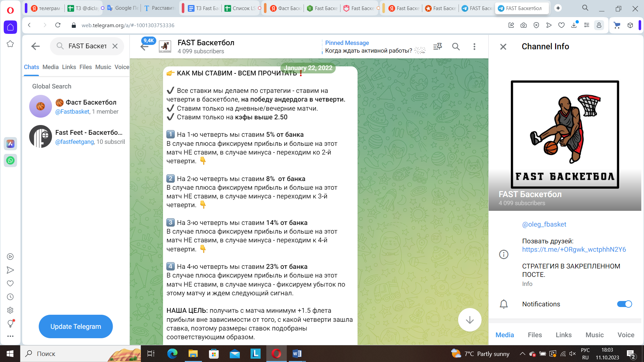This screenshot has height=362, width=644.
Task: Click the @oleg_fbasket username link
Action: [544, 224]
